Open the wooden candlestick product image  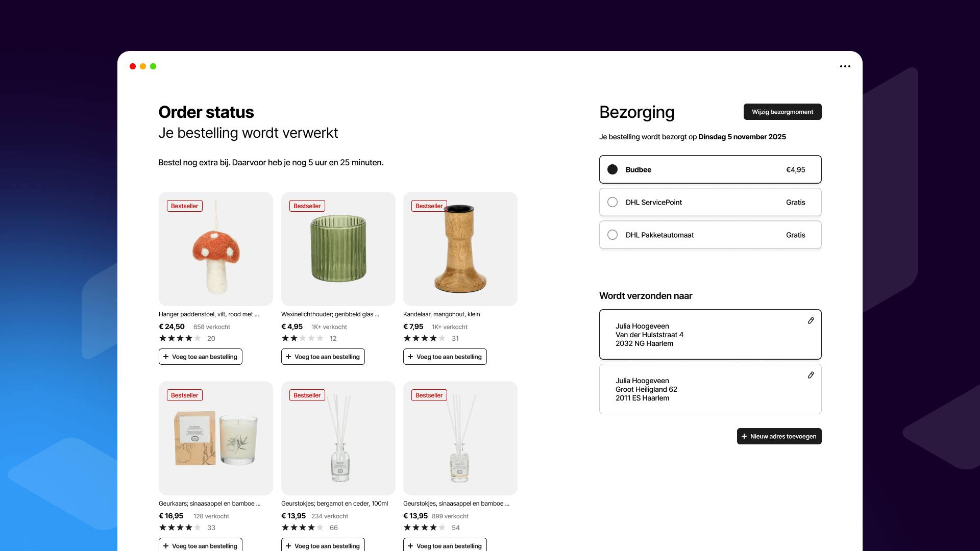460,249
